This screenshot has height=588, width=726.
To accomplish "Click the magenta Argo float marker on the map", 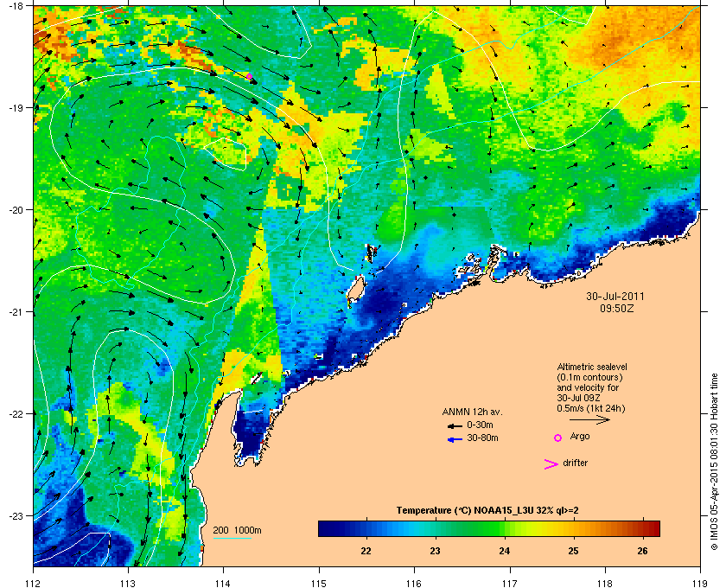I will (x=249, y=76).
